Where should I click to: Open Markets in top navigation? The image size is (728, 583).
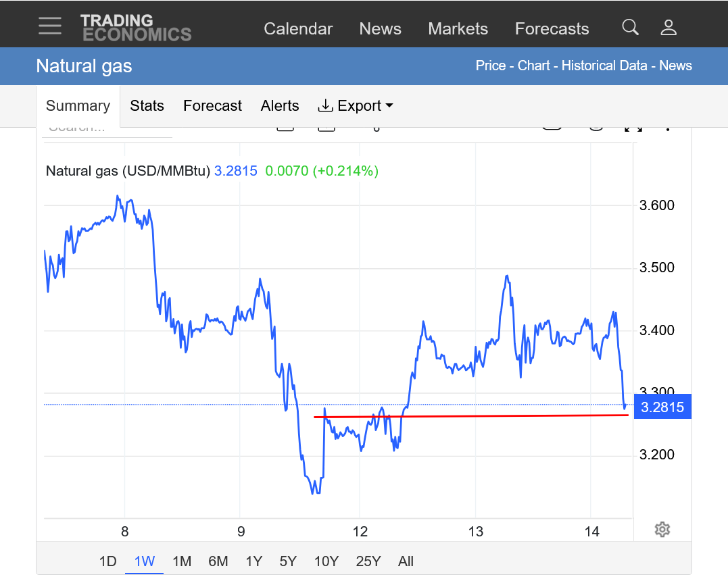458,29
